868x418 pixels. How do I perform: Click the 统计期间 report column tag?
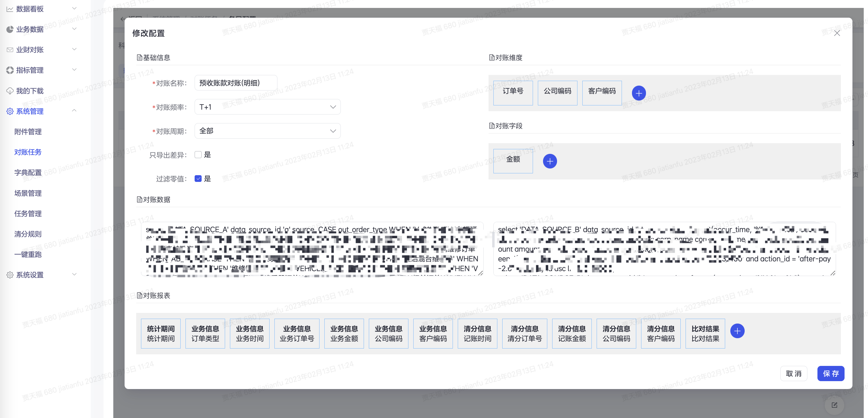click(161, 333)
